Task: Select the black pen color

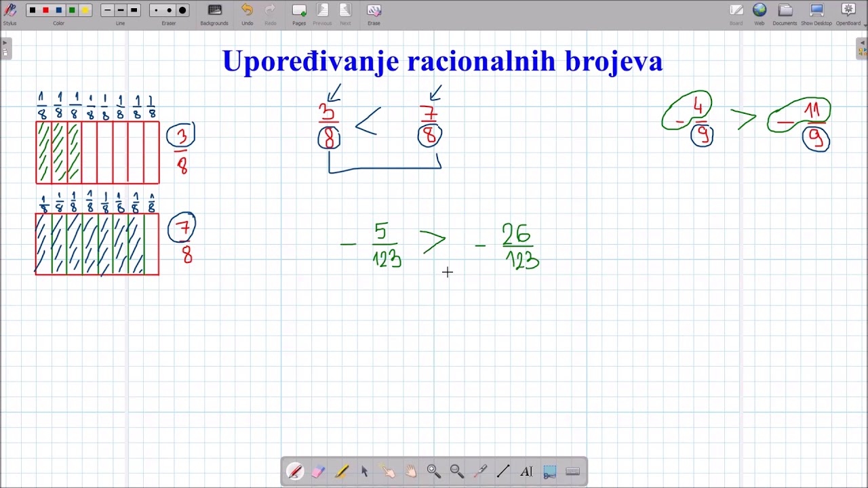Action: [x=32, y=10]
